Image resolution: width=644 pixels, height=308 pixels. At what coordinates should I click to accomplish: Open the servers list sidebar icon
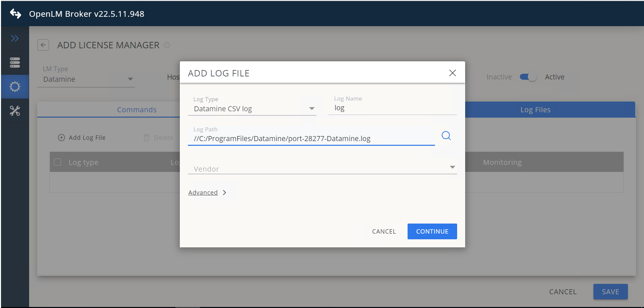15,63
